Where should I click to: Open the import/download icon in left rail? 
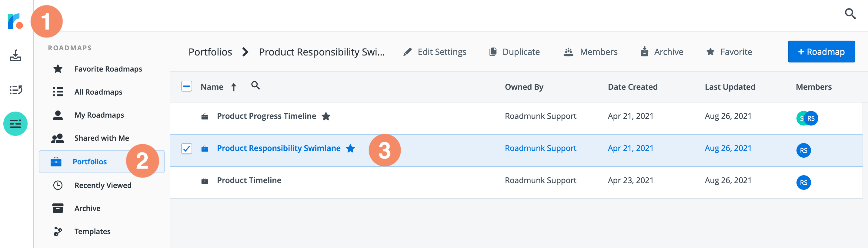[x=15, y=55]
